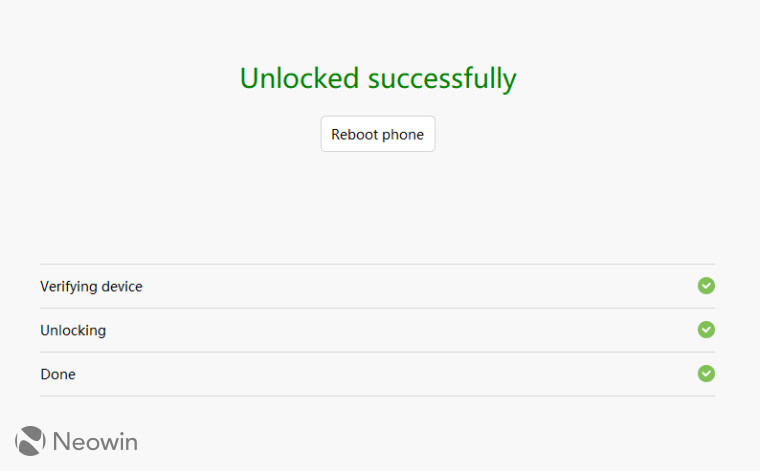
Task: Select the Unlocking step label
Action: pos(73,330)
